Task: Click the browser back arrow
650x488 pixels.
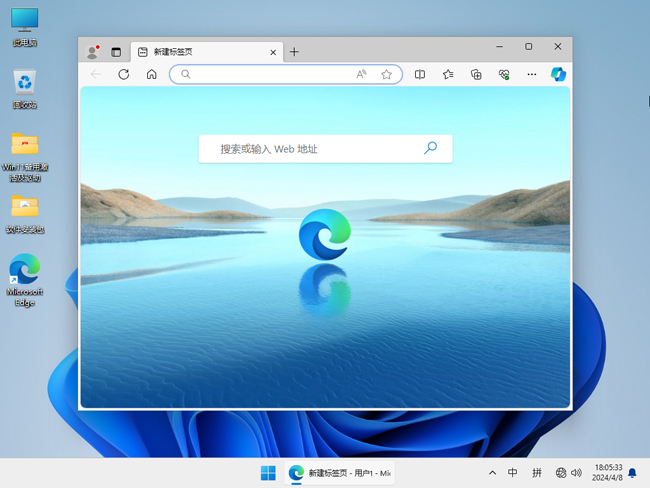Action: pos(96,74)
